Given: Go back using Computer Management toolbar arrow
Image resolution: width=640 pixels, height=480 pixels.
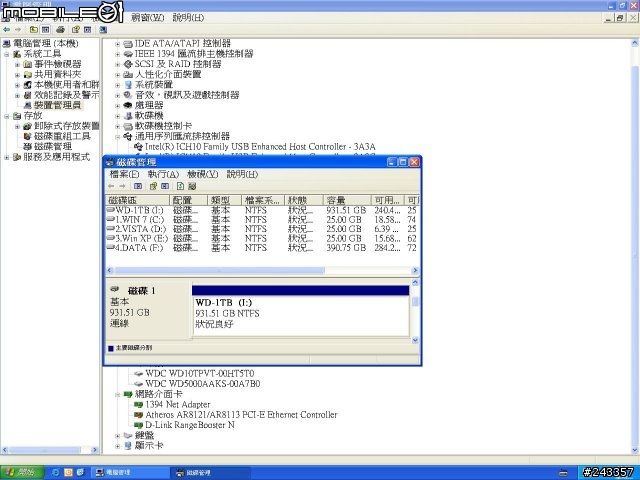Looking at the screenshot, I should pyautogui.click(x=7, y=29).
